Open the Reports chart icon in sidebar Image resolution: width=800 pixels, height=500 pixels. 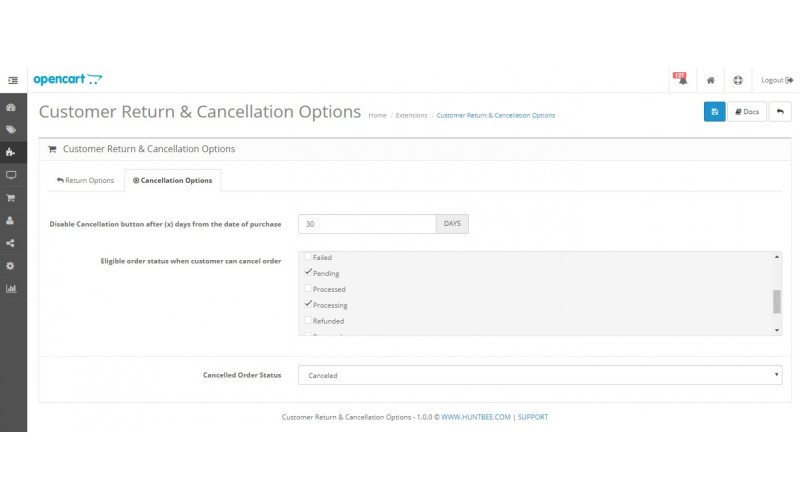11,289
